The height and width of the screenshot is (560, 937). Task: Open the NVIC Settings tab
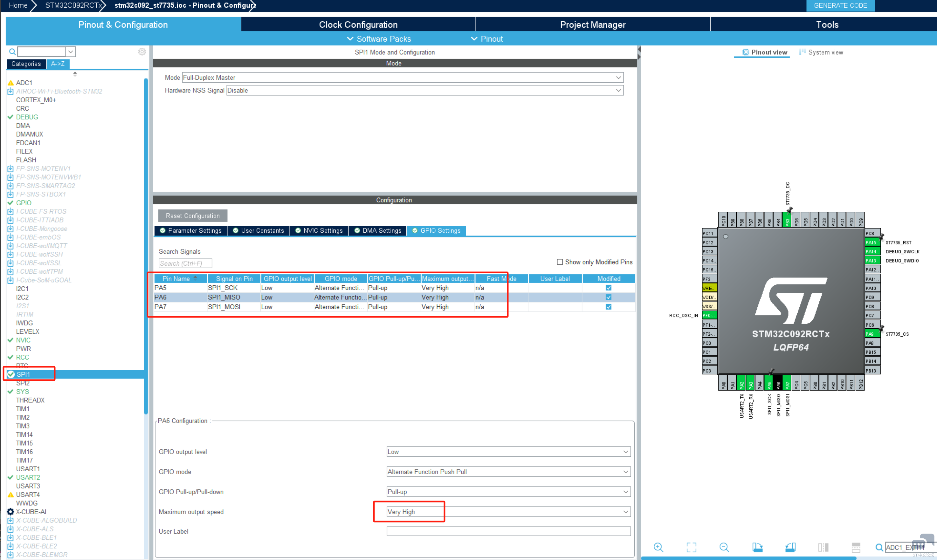click(x=319, y=230)
